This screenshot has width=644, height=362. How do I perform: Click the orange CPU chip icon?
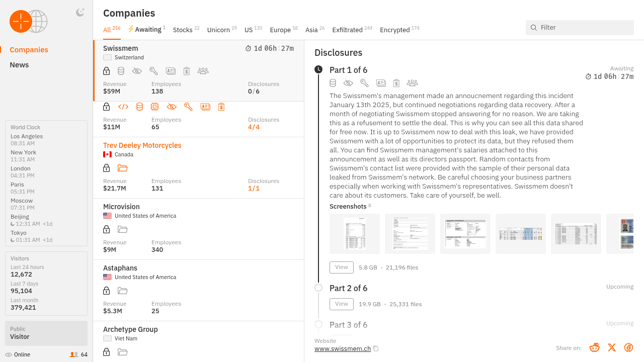155,107
